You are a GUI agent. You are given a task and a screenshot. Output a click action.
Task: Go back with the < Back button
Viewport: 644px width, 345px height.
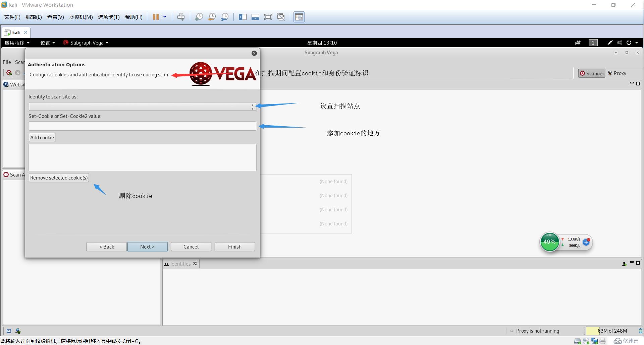click(107, 247)
